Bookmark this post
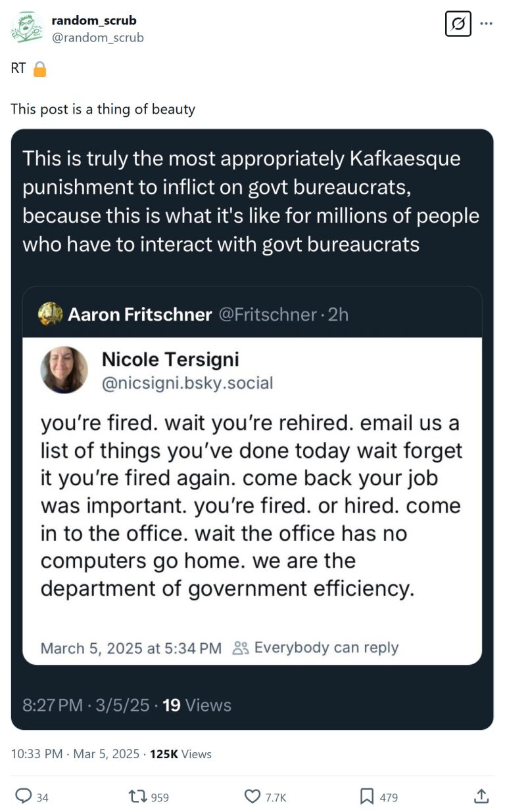 click(x=367, y=796)
